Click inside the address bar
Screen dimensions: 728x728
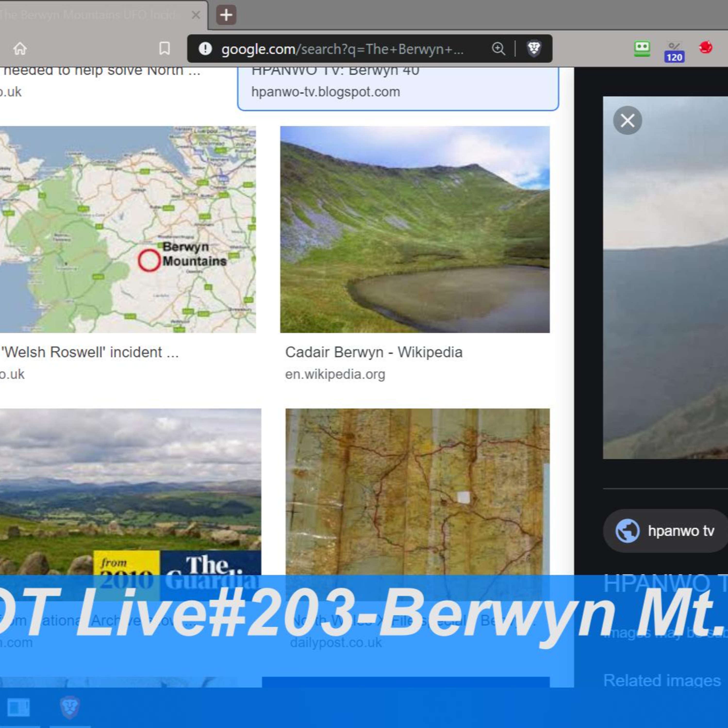pyautogui.click(x=339, y=49)
